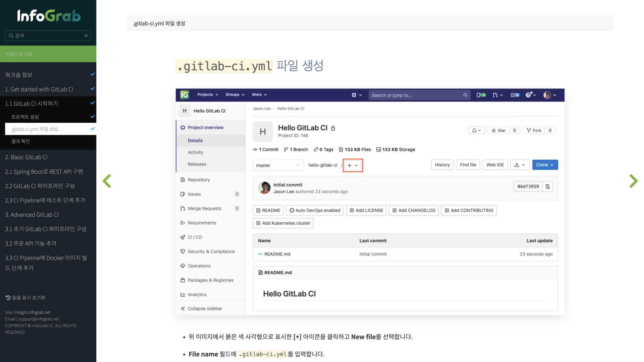Open 워크숍 정보 menu item
Viewport: 644px width, 362px height.
[x=48, y=75]
